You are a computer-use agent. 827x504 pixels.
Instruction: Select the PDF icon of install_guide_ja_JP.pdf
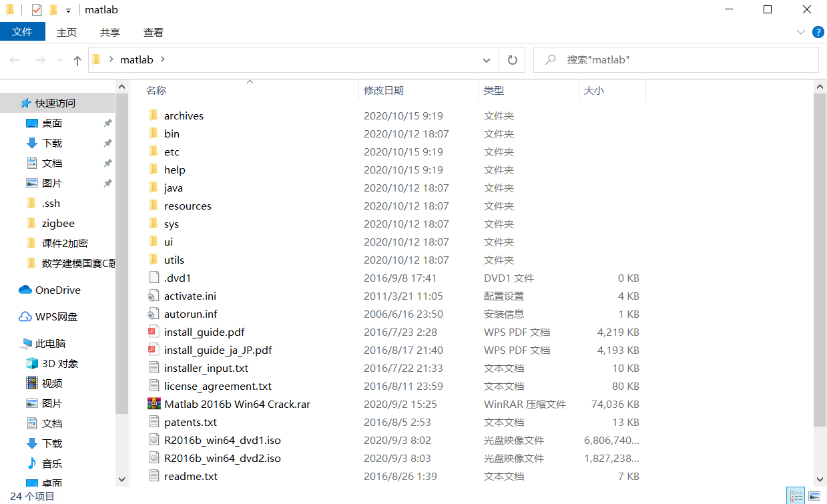(x=154, y=350)
